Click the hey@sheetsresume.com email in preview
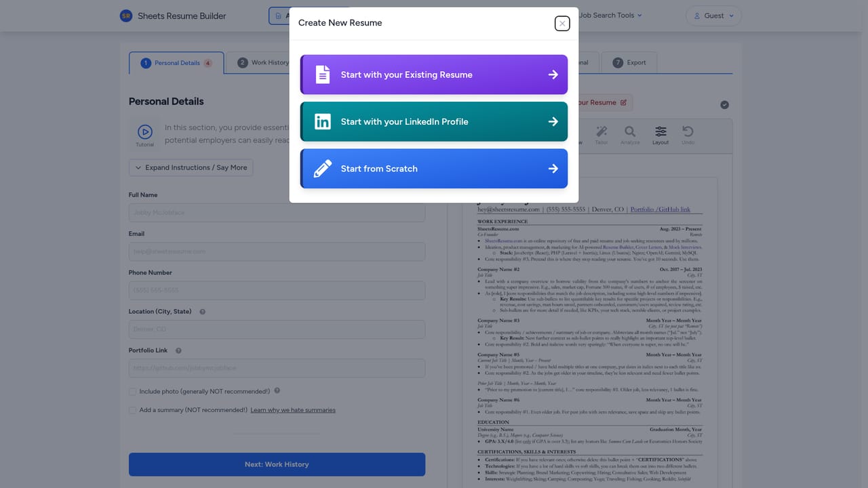 pyautogui.click(x=509, y=210)
